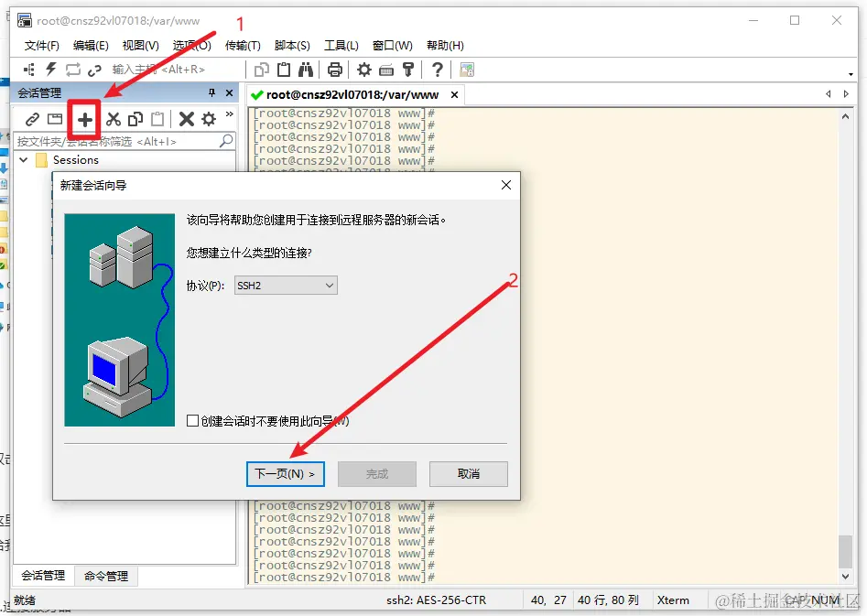
Task: Click 'ssh2: AES-256-CTR' status bar text
Action: pyautogui.click(x=437, y=600)
